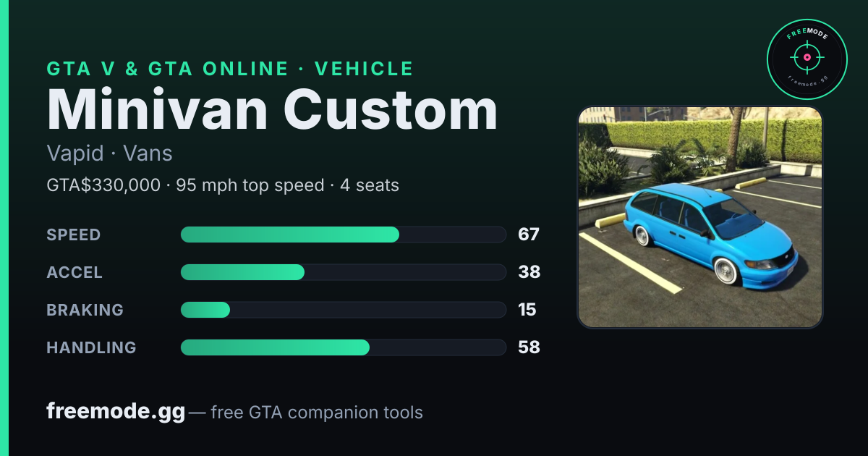Click the ACCEL stat label
Image resolution: width=868 pixels, height=456 pixels.
click(x=75, y=272)
